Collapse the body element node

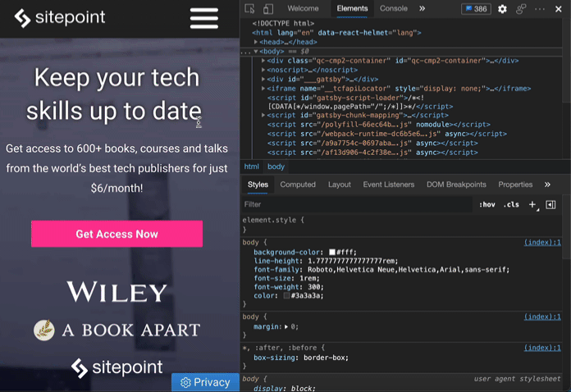[256, 52]
